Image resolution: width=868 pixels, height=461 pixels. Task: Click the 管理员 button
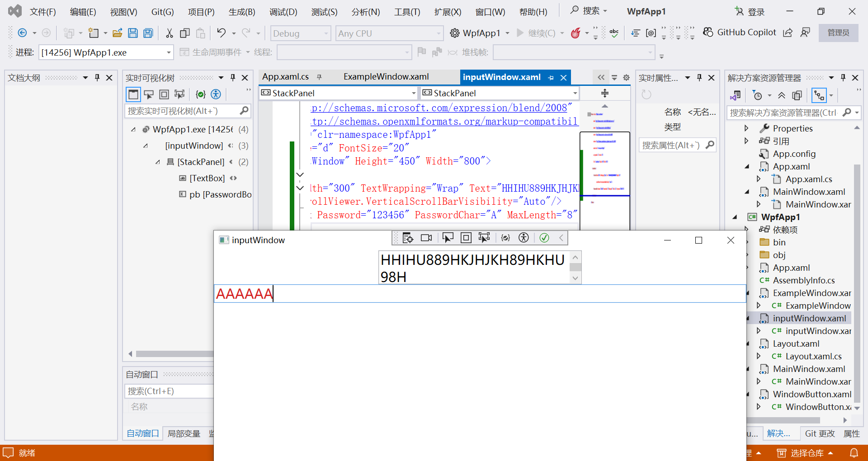838,33
